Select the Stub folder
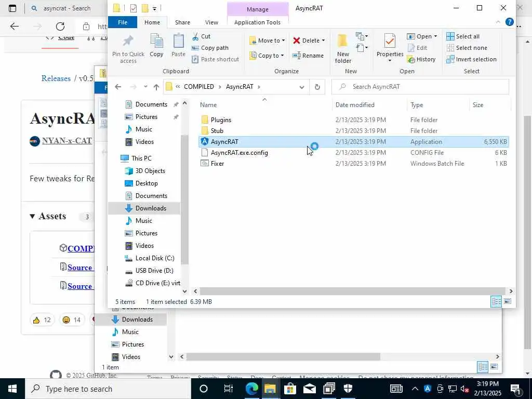This screenshot has width=532, height=399. (217, 130)
